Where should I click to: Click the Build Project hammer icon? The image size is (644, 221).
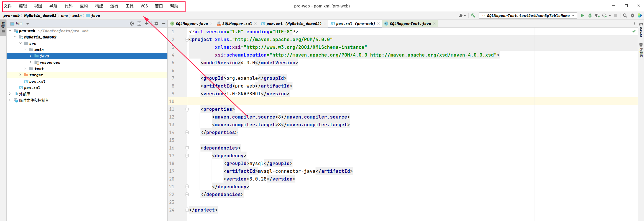[x=473, y=15]
